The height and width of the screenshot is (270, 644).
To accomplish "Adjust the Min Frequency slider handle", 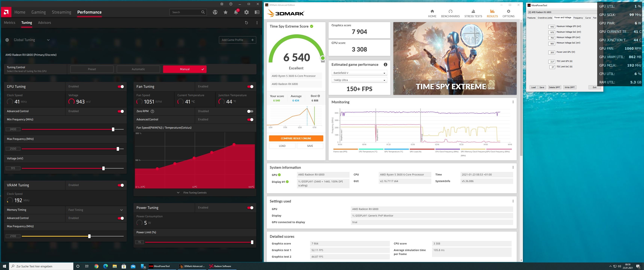I will coord(113,129).
